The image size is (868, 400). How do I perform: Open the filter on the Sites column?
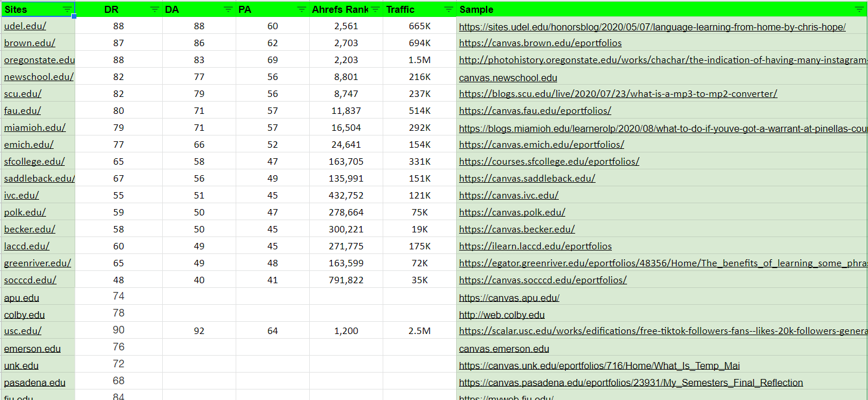(x=68, y=9)
